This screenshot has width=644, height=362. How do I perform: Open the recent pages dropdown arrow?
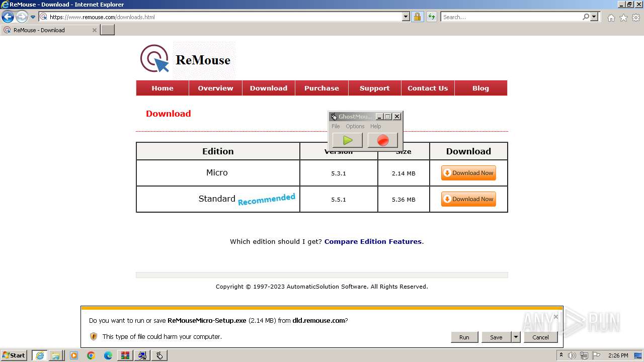click(x=33, y=17)
